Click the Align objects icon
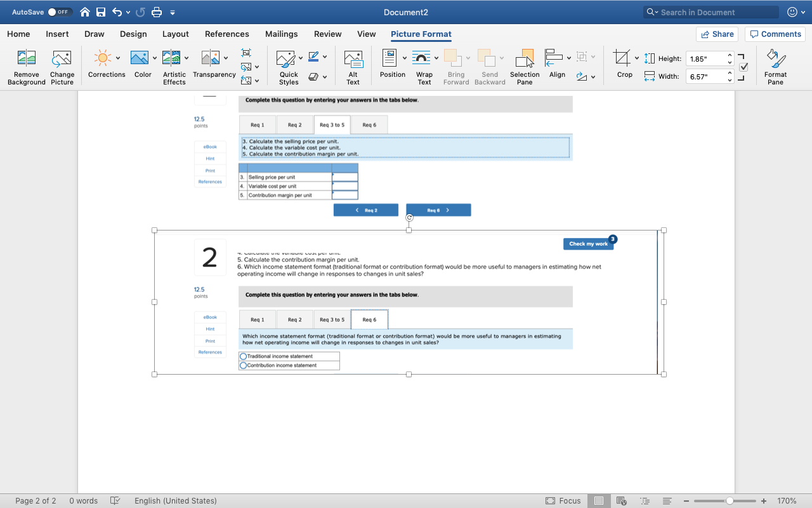Screen dimensions: 812x508 tap(554, 58)
